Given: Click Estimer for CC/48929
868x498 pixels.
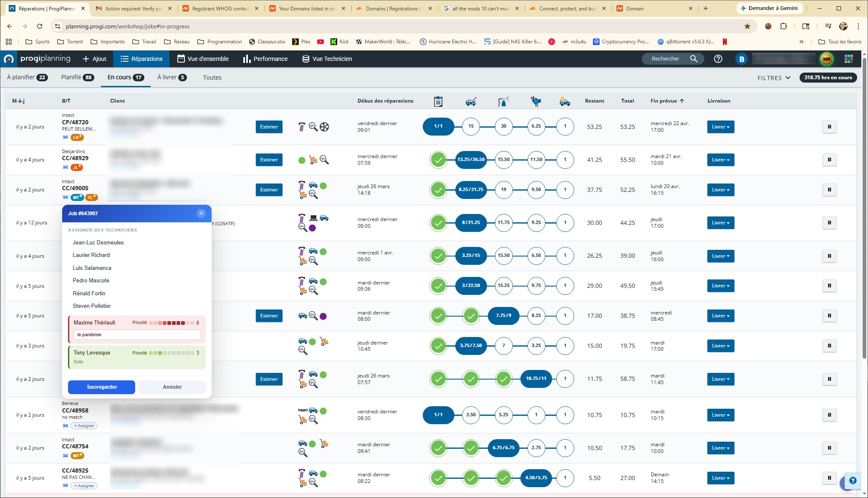Looking at the screenshot, I should (x=269, y=160).
